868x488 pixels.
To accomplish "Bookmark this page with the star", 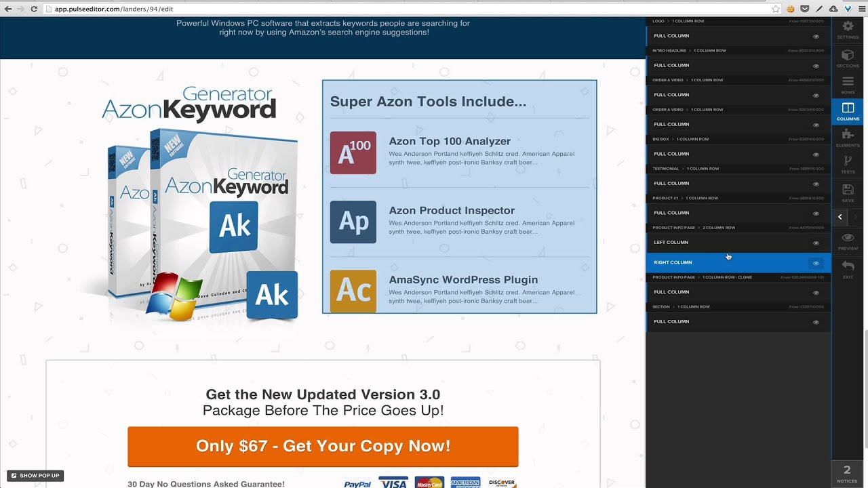I will point(776,9).
